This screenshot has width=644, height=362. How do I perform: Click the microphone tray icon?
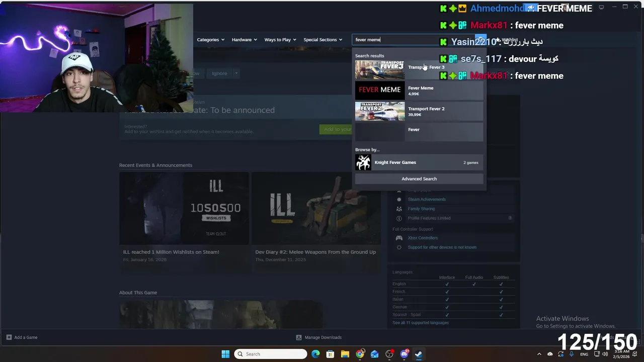pos(572,354)
